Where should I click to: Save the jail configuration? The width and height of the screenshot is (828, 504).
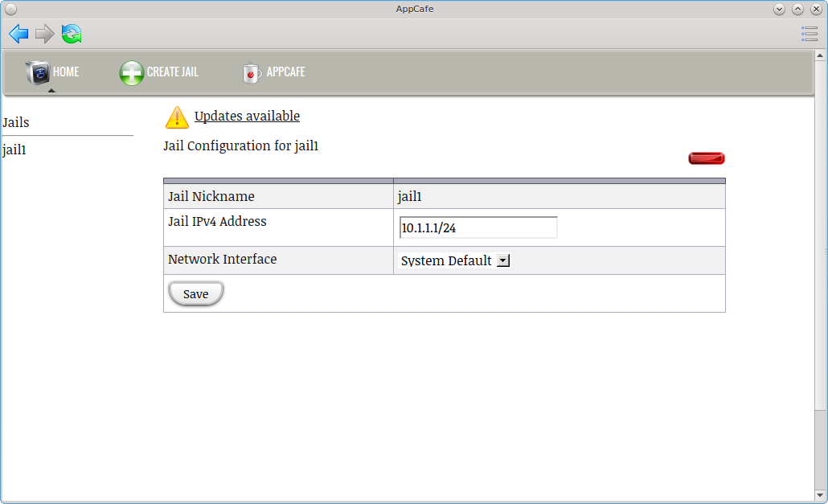click(x=196, y=293)
